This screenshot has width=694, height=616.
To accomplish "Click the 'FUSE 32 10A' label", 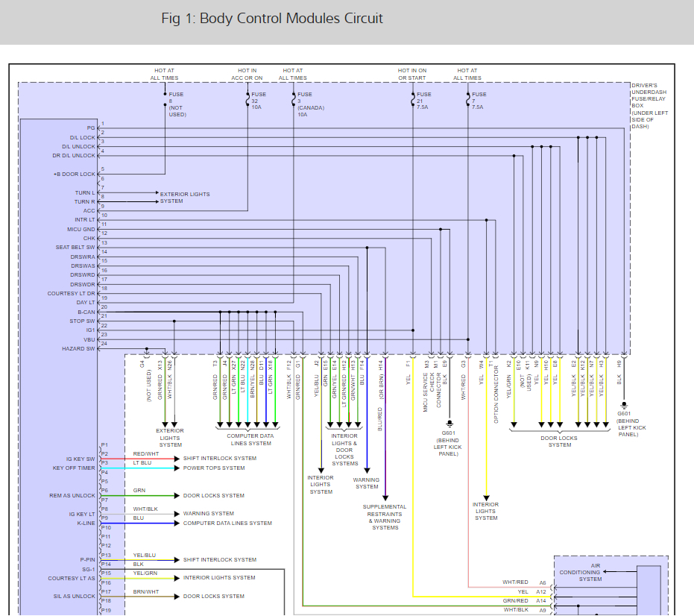I will (259, 101).
